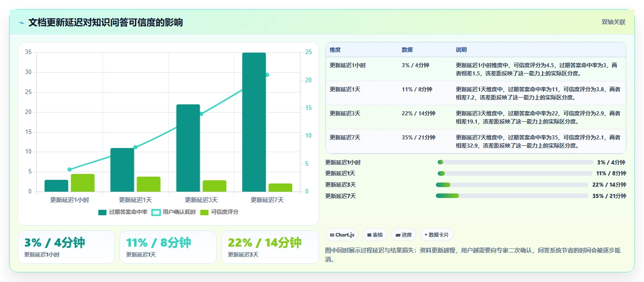
Task: Click the 更新延迟1小时 light green bar
Action: tap(83, 183)
